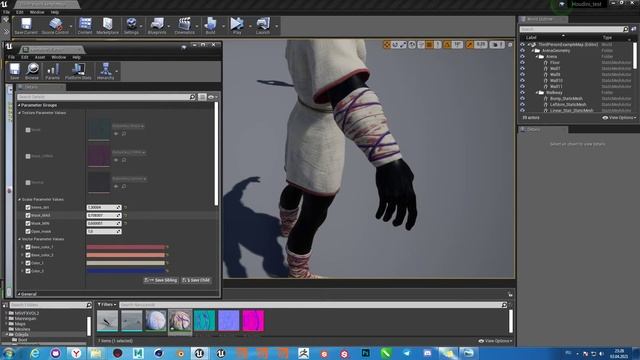Expand the General section
Screen dimensions: 640x360
click(x=19, y=294)
